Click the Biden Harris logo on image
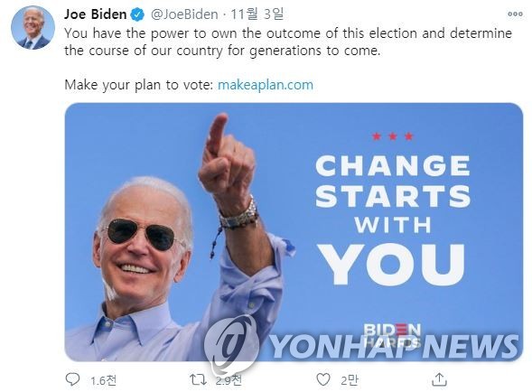 click(x=392, y=334)
